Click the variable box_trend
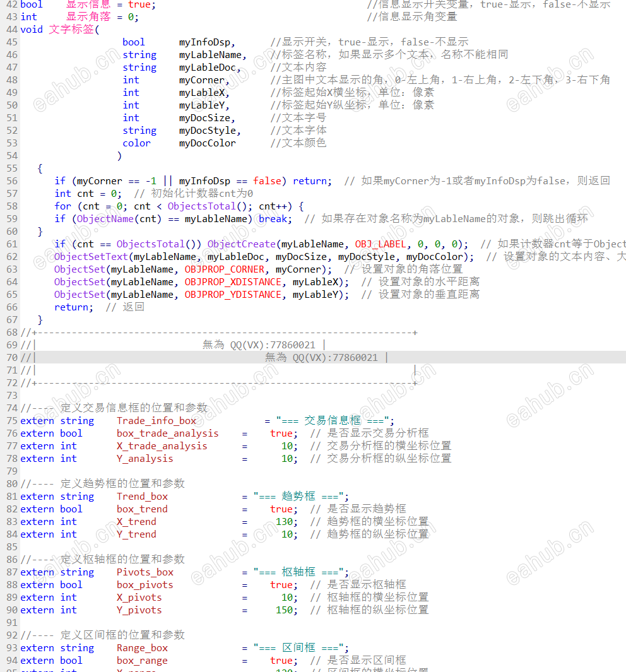 click(x=142, y=509)
